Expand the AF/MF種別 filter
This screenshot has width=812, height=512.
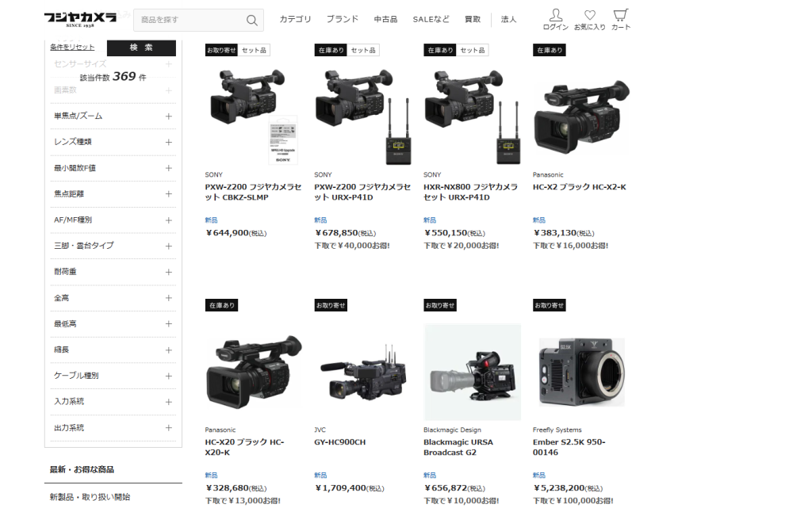[113, 220]
